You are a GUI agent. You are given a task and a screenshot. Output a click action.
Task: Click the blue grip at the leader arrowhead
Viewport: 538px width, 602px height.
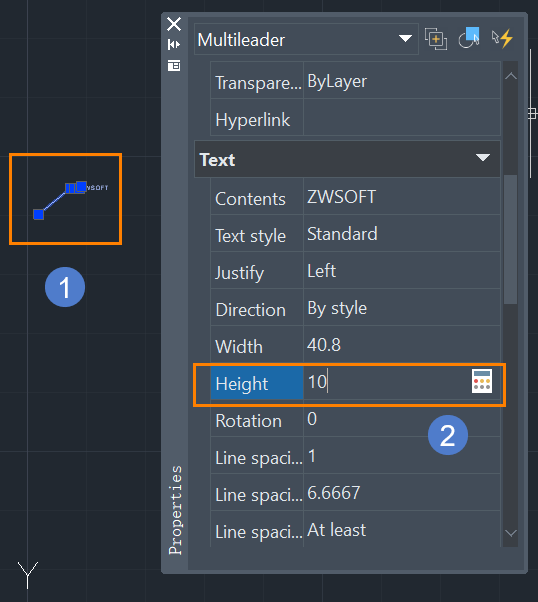38,214
